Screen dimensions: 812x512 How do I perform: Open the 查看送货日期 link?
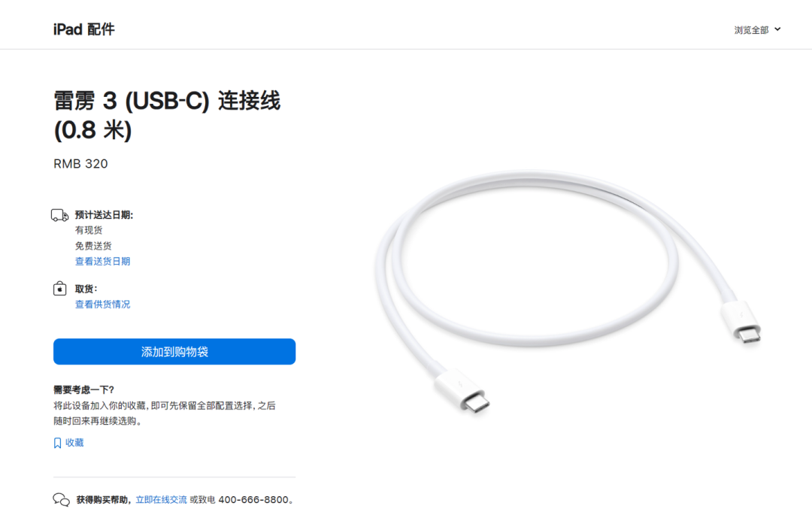(102, 262)
